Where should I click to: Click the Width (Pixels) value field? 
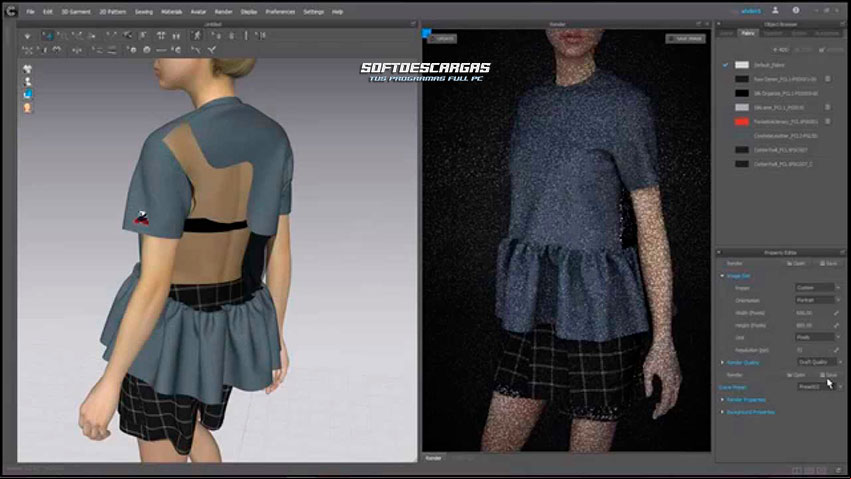click(813, 313)
